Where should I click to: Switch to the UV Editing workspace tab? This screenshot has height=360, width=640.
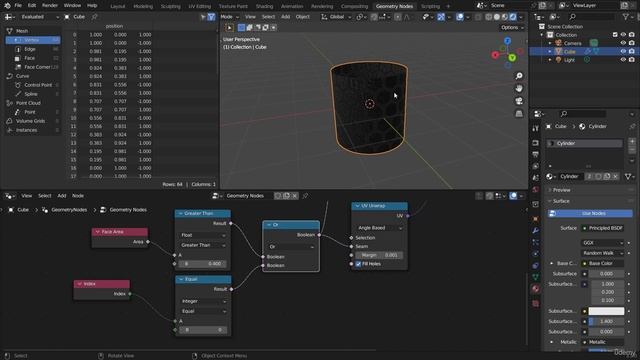click(x=200, y=7)
